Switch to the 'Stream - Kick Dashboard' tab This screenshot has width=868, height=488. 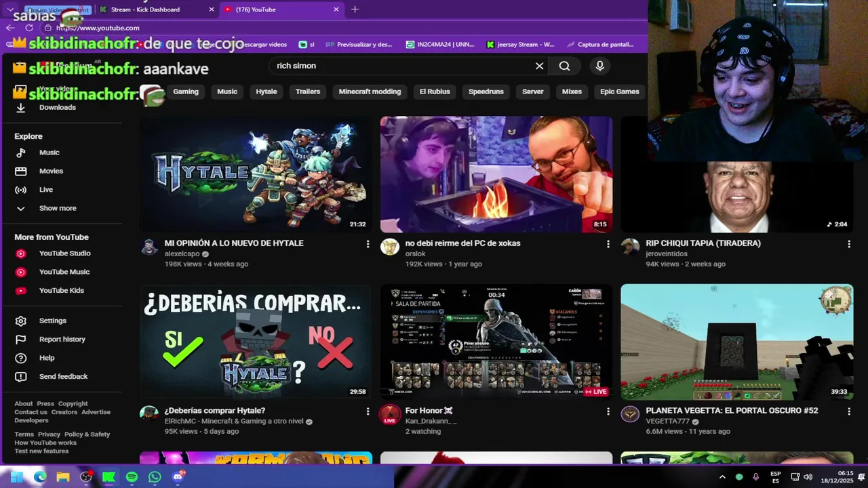click(x=156, y=9)
